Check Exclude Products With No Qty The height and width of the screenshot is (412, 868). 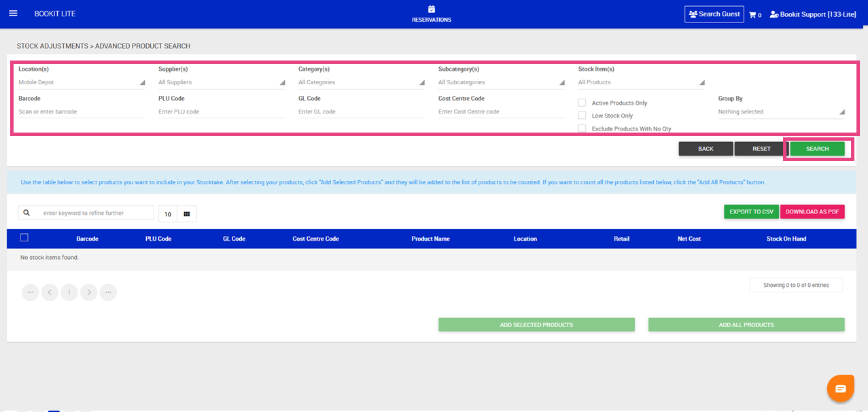pyautogui.click(x=582, y=128)
